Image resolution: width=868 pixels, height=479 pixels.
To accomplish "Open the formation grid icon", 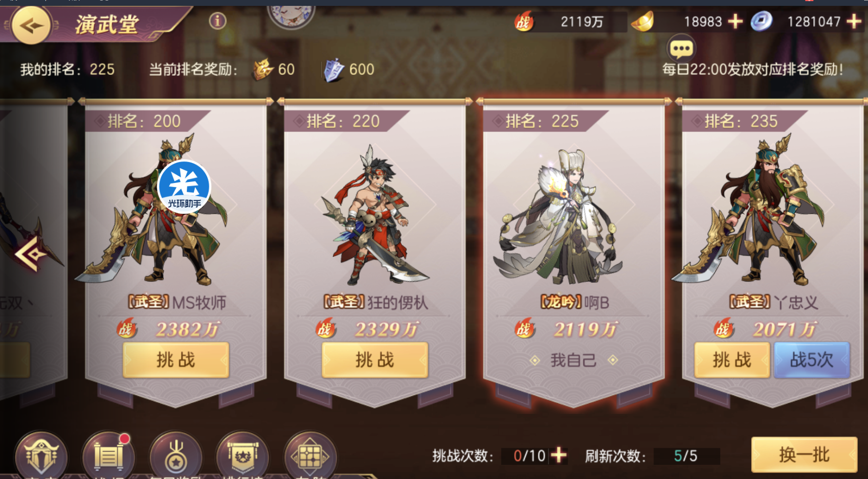I will (310, 456).
